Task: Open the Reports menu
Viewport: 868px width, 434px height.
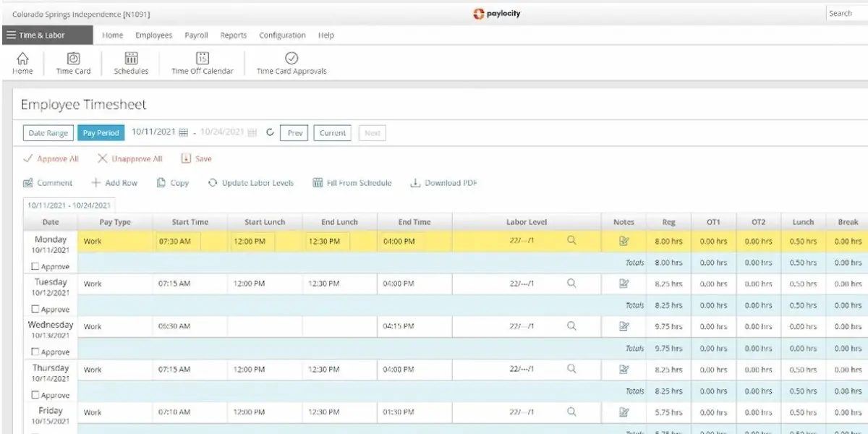Action: pyautogui.click(x=234, y=35)
